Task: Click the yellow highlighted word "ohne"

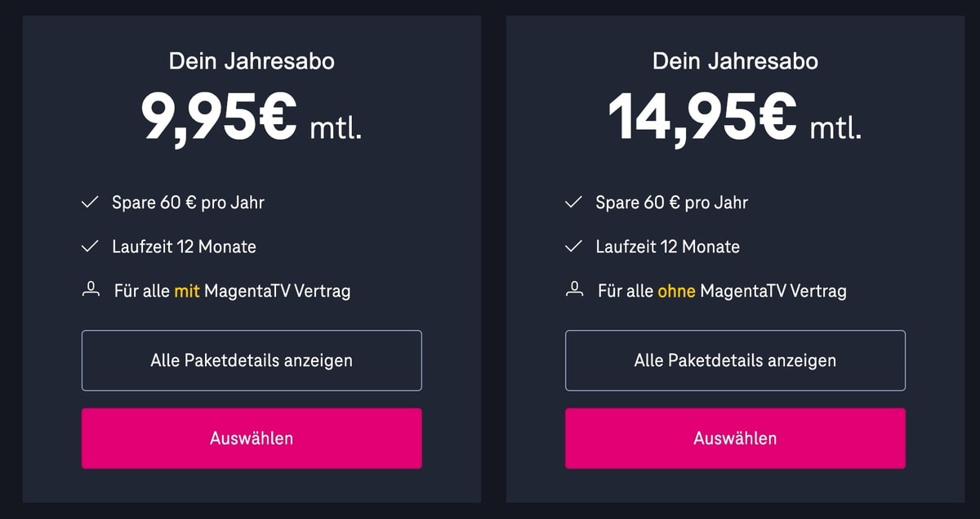Action: (676, 291)
